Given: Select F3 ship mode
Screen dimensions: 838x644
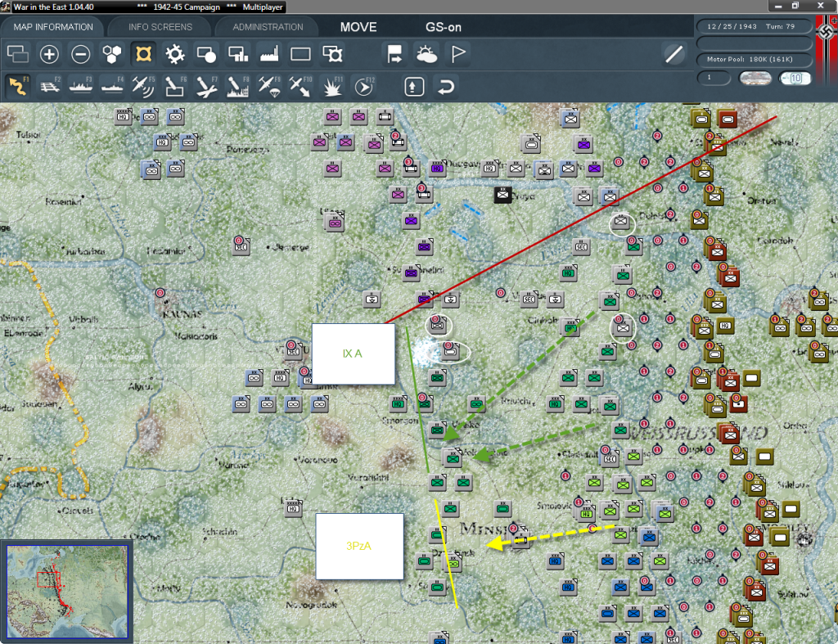Looking at the screenshot, I should 81,86.
